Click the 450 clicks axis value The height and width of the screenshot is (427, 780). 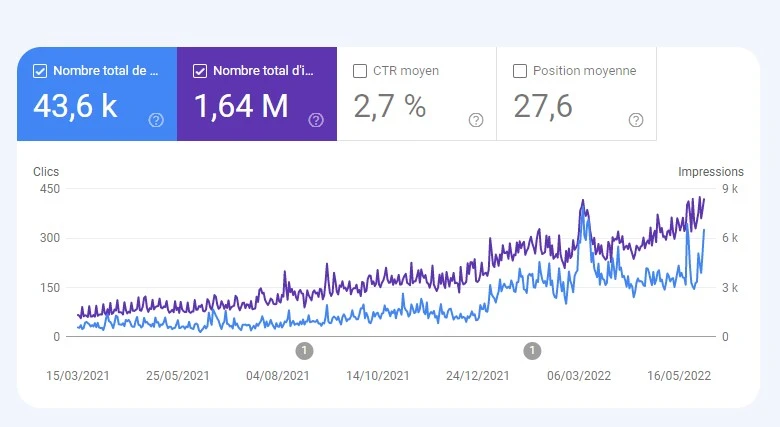tap(50, 189)
